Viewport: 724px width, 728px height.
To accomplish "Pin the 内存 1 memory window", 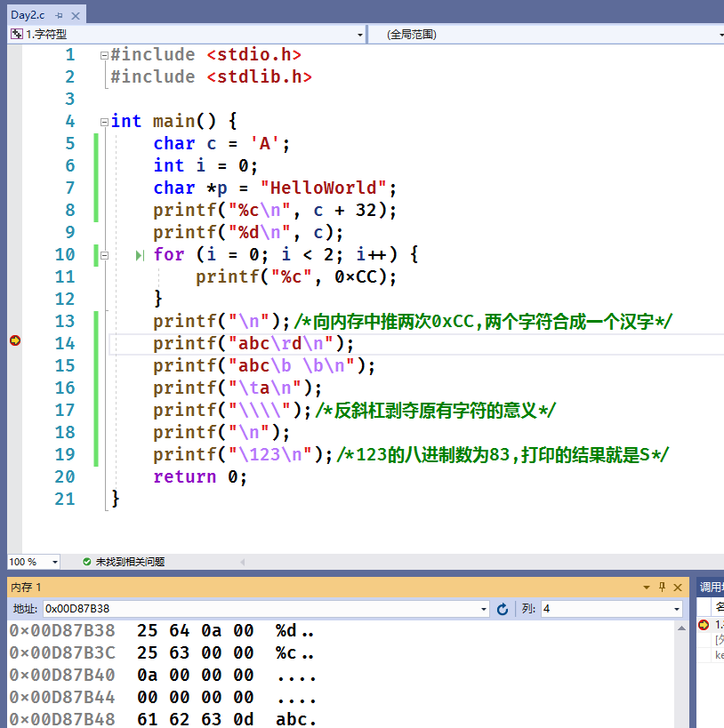I will point(663,587).
